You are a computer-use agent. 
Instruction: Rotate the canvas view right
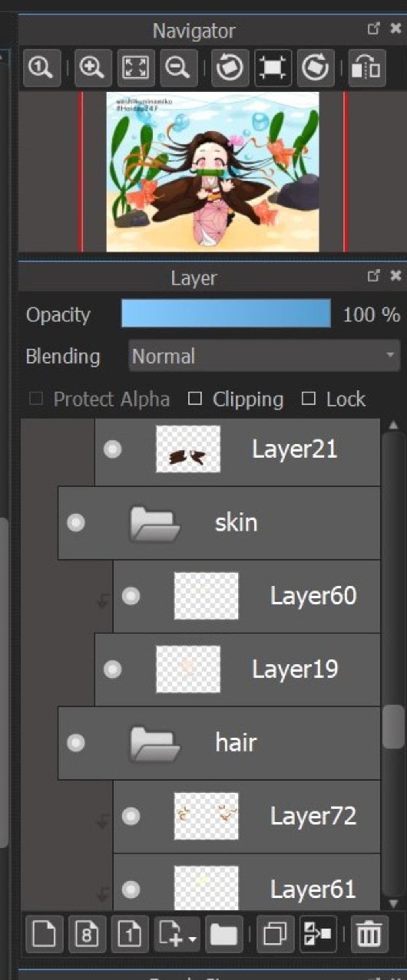pyautogui.click(x=316, y=68)
